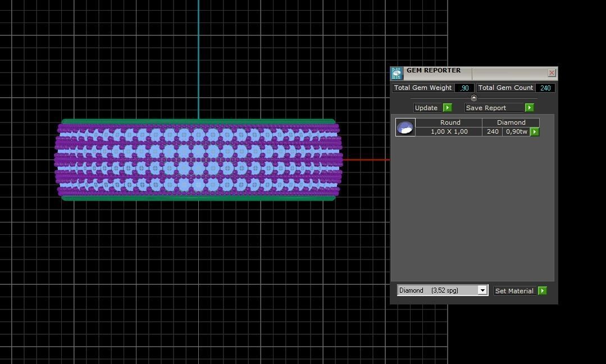Viewport: 606px width, 364px height.
Task: Close the Gem Reporter panel
Action: [x=552, y=72]
